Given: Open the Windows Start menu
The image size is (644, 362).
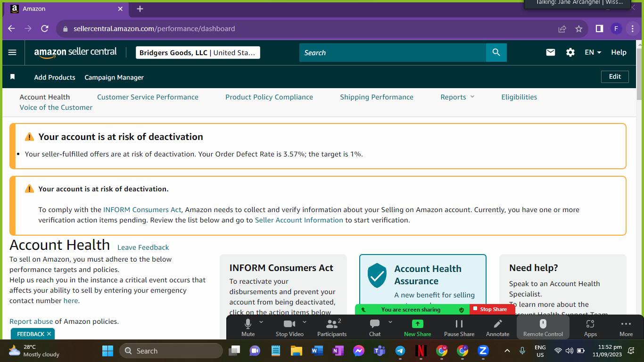Looking at the screenshot, I should [x=107, y=351].
